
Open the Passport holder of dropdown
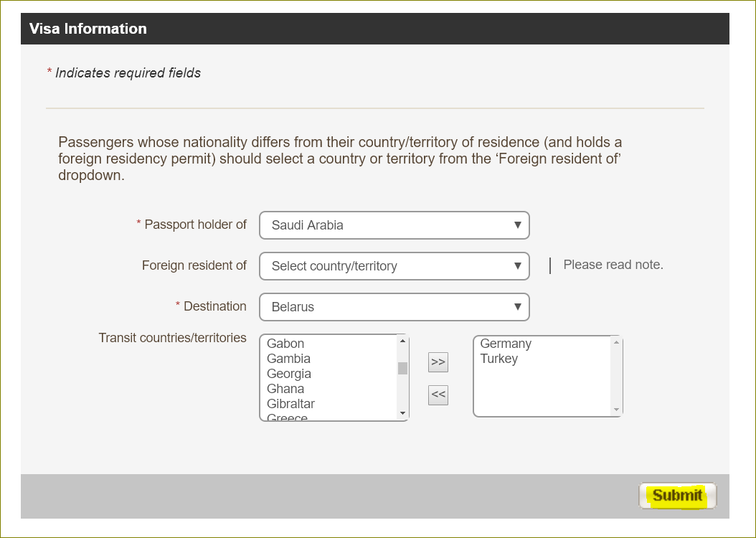click(394, 225)
